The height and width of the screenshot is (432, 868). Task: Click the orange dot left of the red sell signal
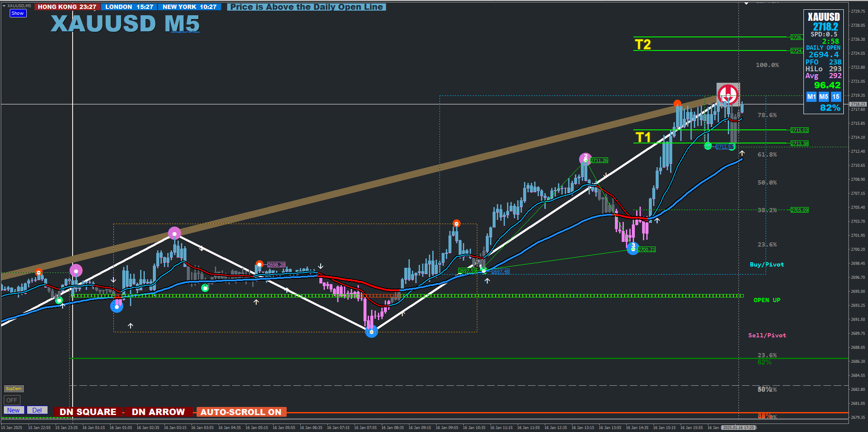click(x=677, y=104)
